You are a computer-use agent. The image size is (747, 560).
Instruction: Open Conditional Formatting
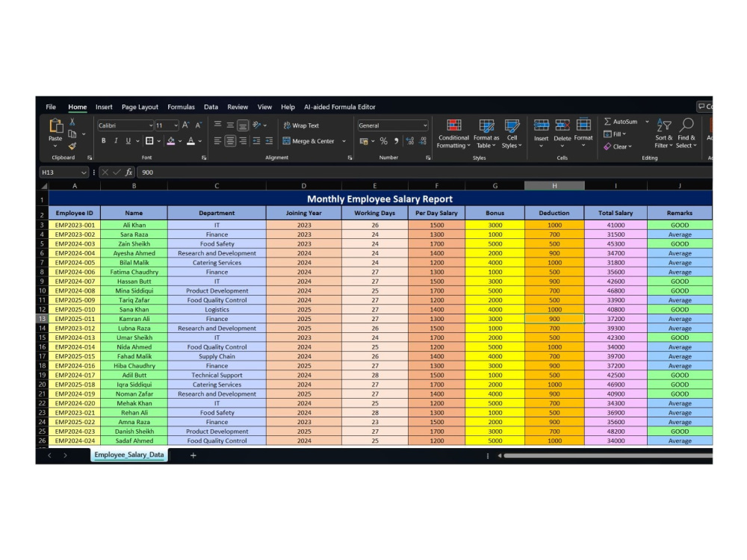coord(453,134)
